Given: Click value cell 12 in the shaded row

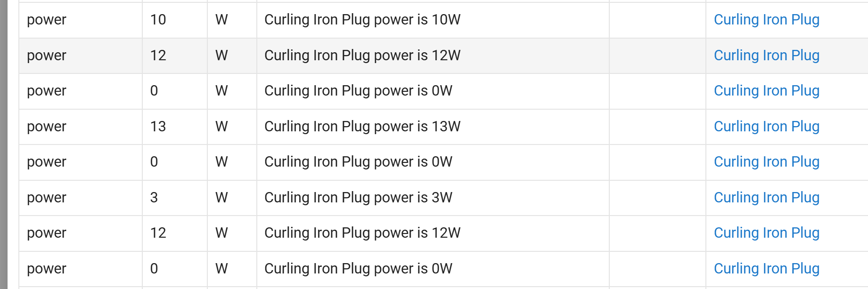Looking at the screenshot, I should click(x=158, y=56).
